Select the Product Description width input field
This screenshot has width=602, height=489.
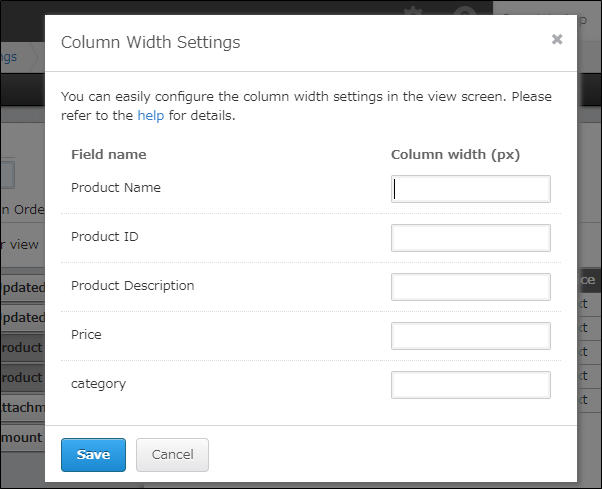click(470, 287)
